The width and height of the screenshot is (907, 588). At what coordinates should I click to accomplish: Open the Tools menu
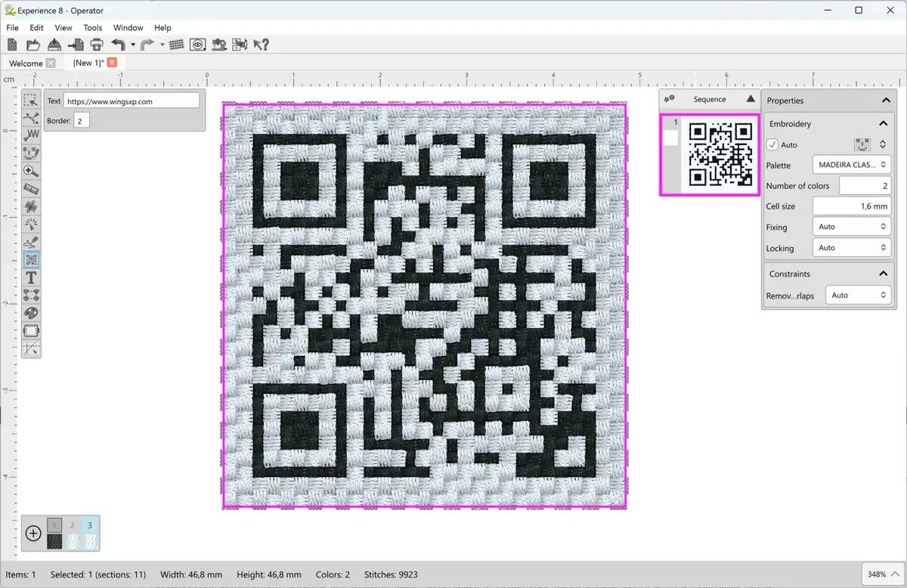tap(93, 28)
